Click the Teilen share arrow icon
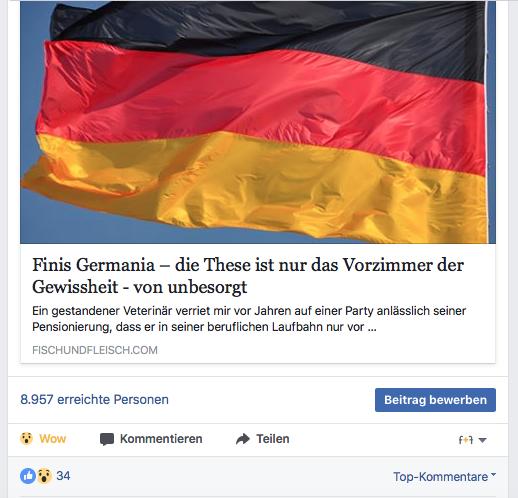518x498 pixels. pyautogui.click(x=243, y=439)
